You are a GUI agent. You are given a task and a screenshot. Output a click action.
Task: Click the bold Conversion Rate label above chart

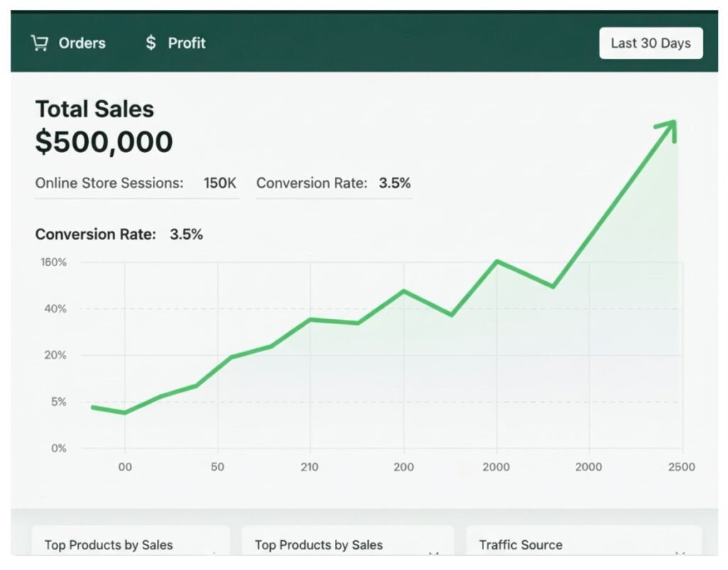pyautogui.click(x=95, y=235)
